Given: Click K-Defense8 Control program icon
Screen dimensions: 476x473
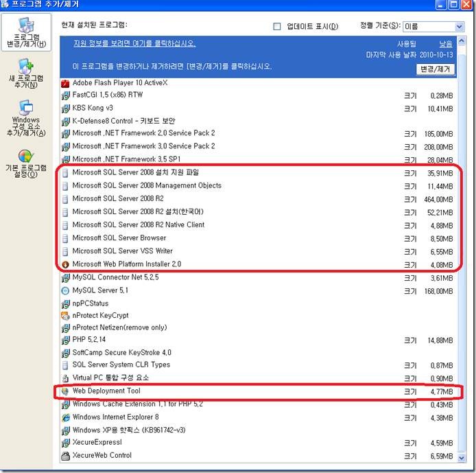Looking at the screenshot, I should (x=65, y=122).
